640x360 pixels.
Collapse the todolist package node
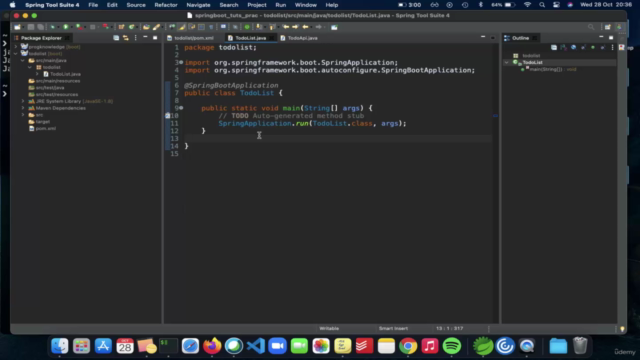coord(30,67)
